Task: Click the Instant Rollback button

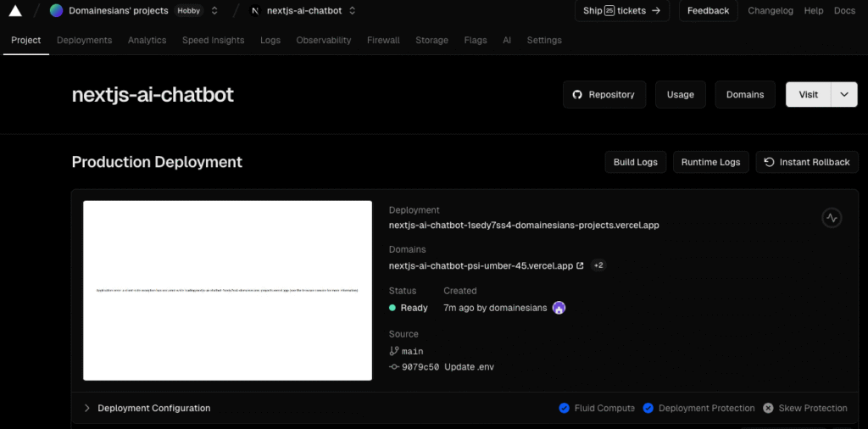Action: [x=807, y=162]
